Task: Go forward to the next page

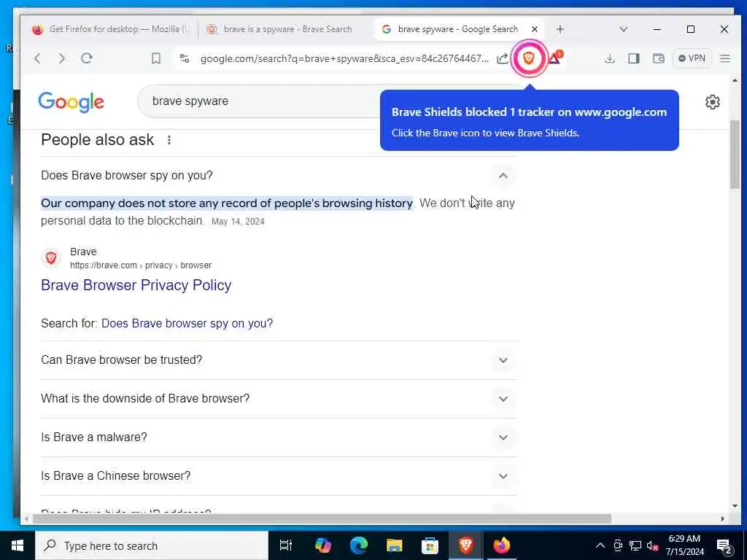Action: point(61,58)
